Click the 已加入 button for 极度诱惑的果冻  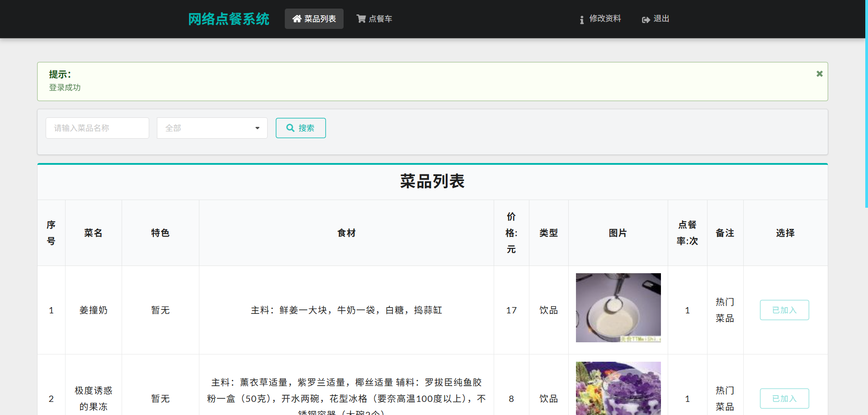(x=784, y=398)
